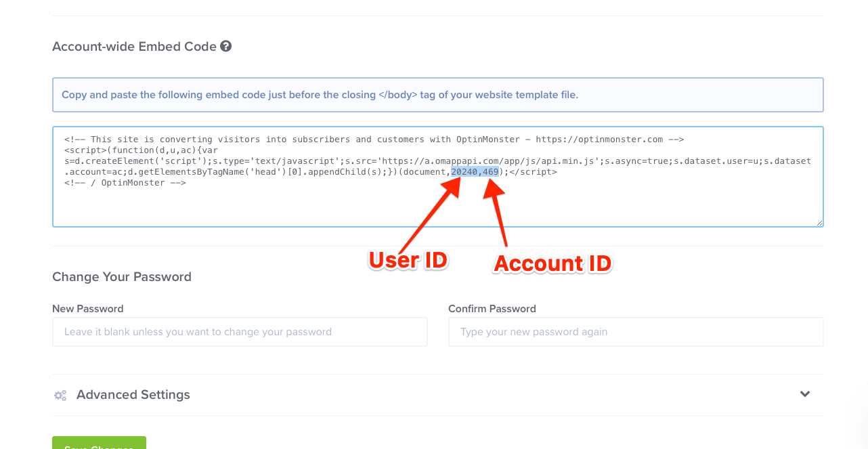This screenshot has width=868, height=449.
Task: Select the Account ID 469 in the code
Action: (x=492, y=171)
